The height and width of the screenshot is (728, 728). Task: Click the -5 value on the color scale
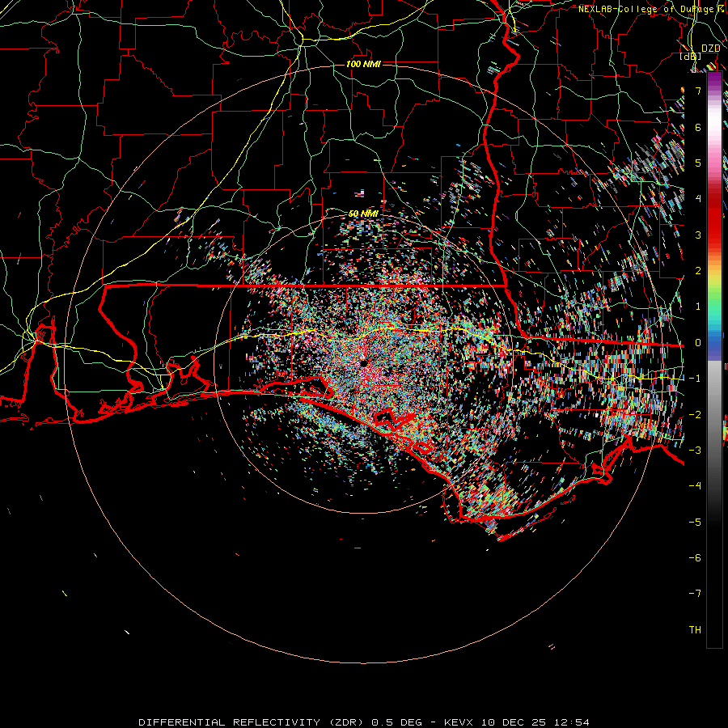click(x=695, y=523)
